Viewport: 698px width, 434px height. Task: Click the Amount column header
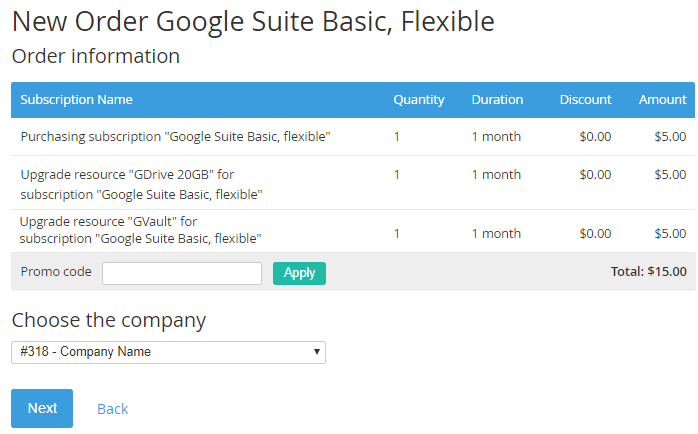coord(662,99)
